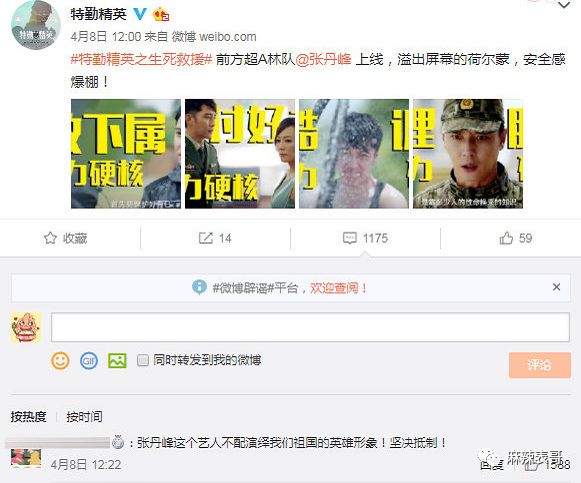Insert a GIF using the GIF icon

pos(89,360)
